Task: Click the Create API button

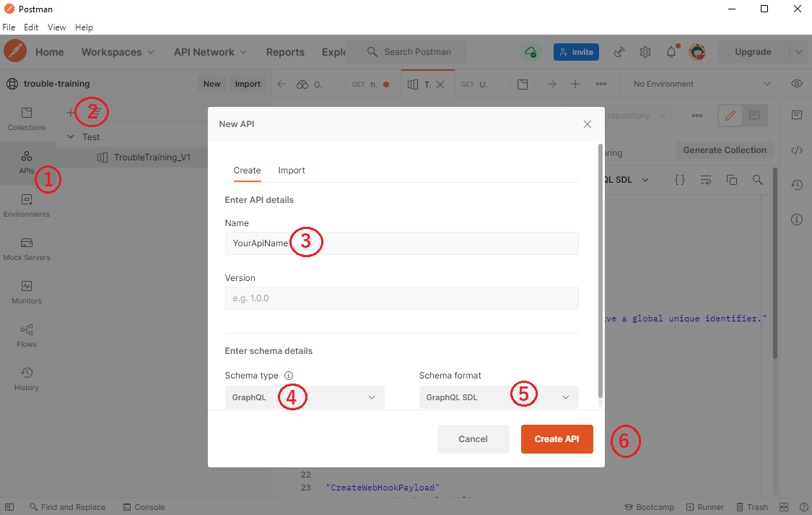Action: [556, 438]
